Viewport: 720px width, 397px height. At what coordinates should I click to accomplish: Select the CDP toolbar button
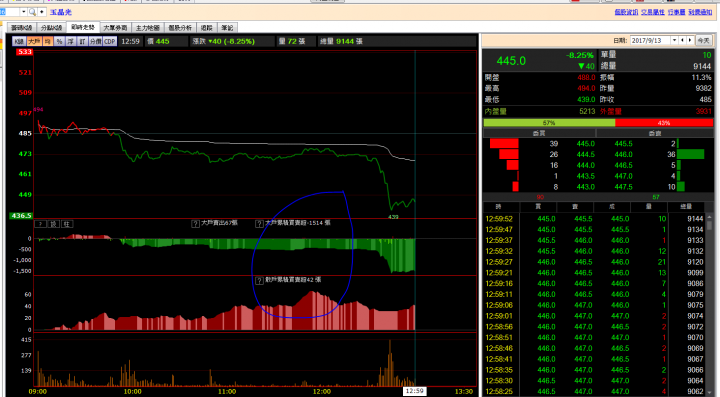click(x=109, y=41)
